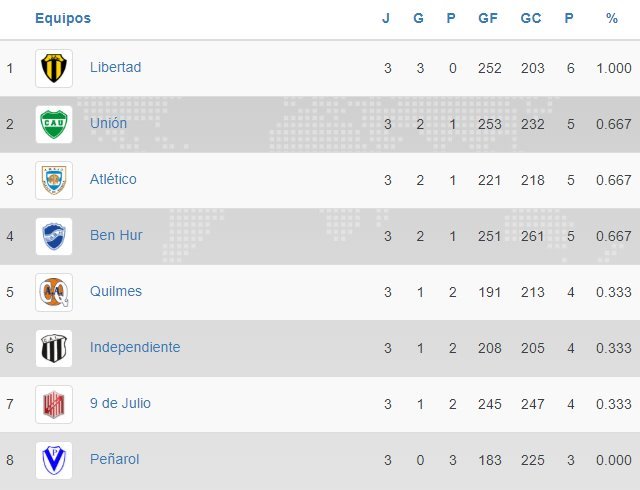
Task: Click the Equipos column header
Action: [62, 18]
